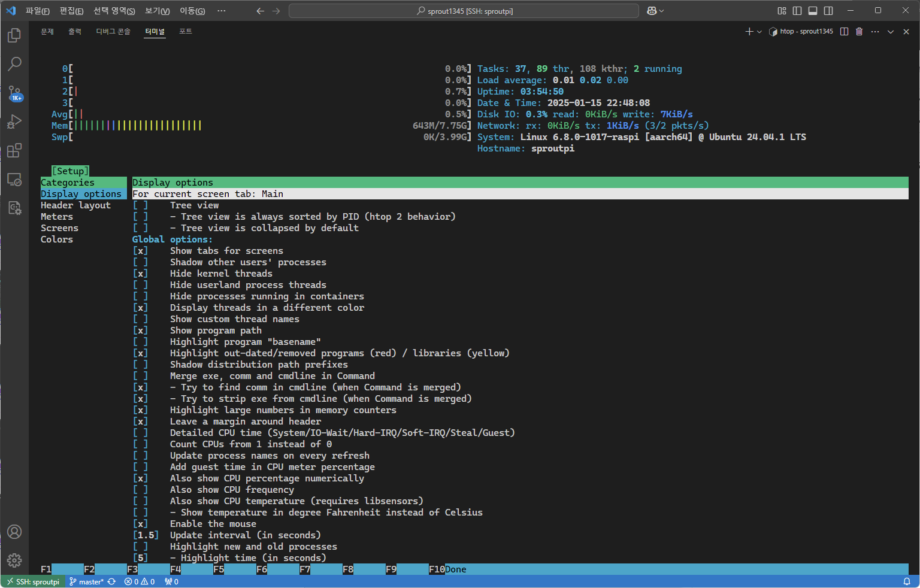Enable 'Count CPUs from 1 instead of 0'
This screenshot has width=920, height=588.
[140, 444]
